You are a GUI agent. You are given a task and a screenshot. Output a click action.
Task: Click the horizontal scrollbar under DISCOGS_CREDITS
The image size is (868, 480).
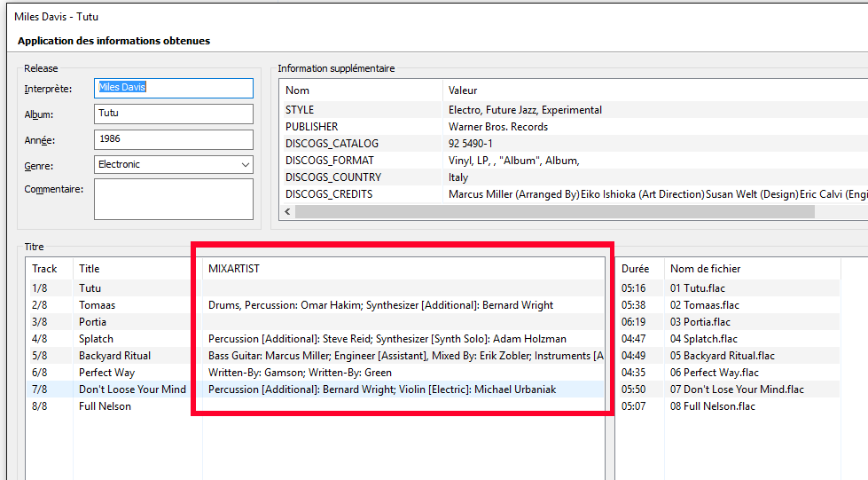click(x=555, y=211)
